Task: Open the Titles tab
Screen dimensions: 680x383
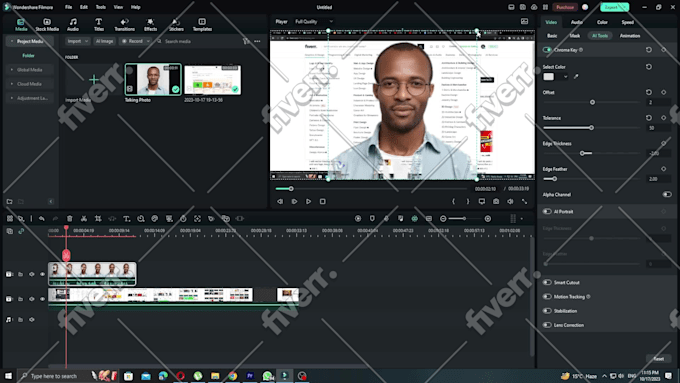Action: point(99,24)
